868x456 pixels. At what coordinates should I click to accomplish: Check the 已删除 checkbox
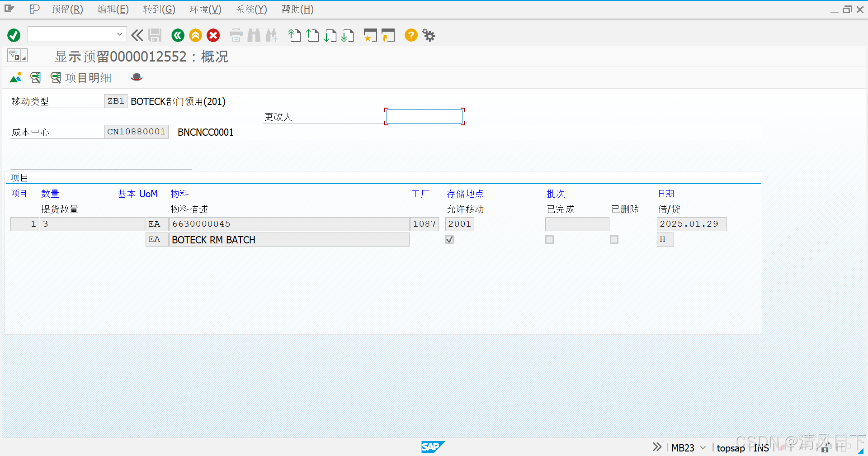click(614, 240)
